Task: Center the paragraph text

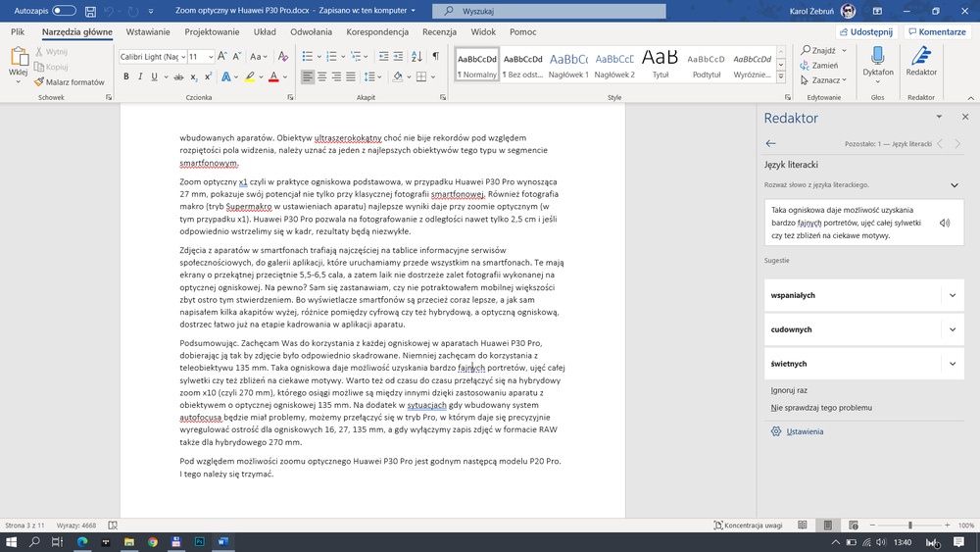Action: click(321, 76)
